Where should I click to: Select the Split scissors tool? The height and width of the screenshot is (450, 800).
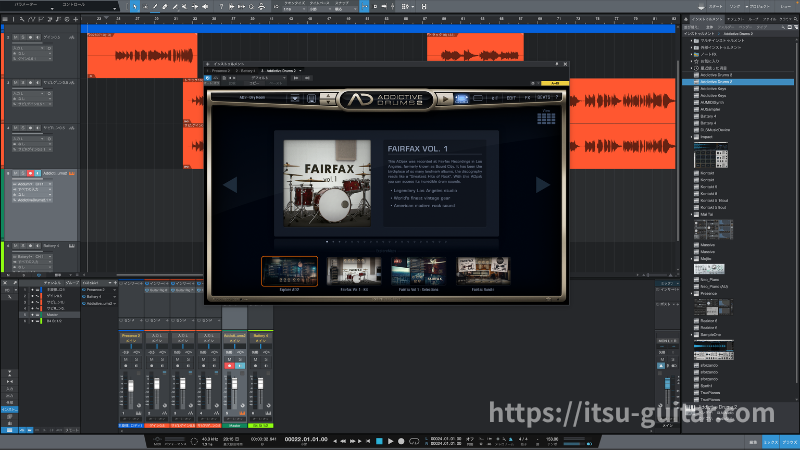184,7
